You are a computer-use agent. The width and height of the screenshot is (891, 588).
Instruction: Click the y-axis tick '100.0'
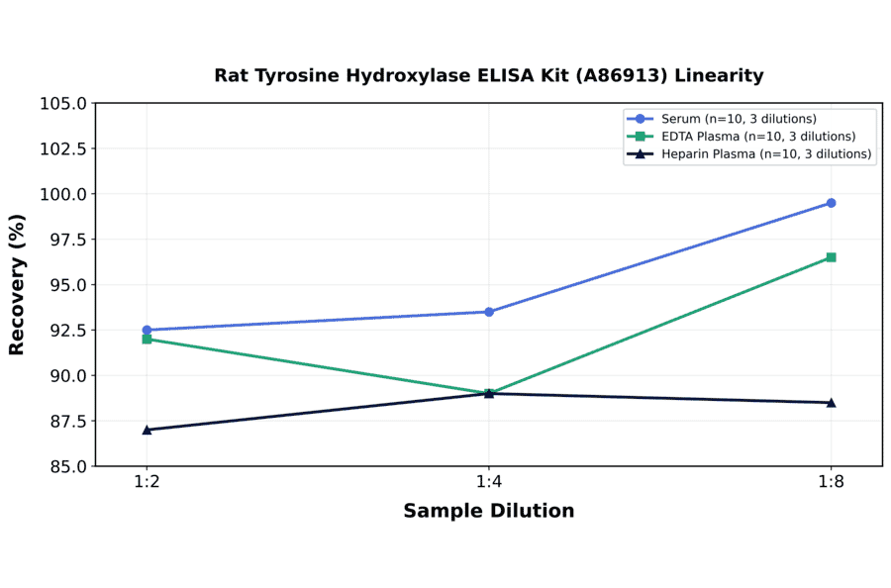coord(63,194)
